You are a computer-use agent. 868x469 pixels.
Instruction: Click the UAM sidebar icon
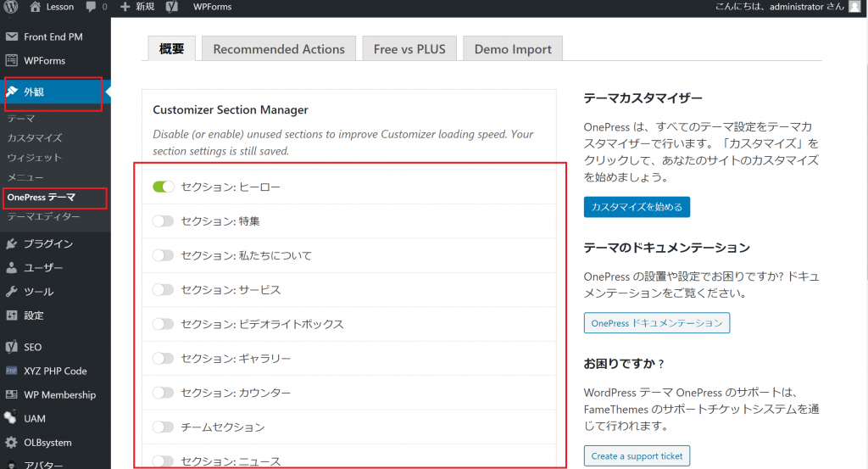point(10,417)
